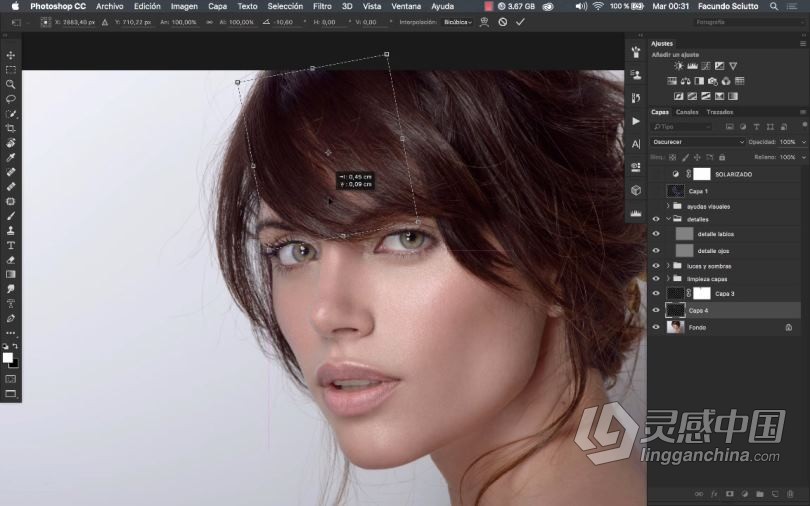Select the Type tool
Viewport: 810px width, 506px height.
(10, 245)
